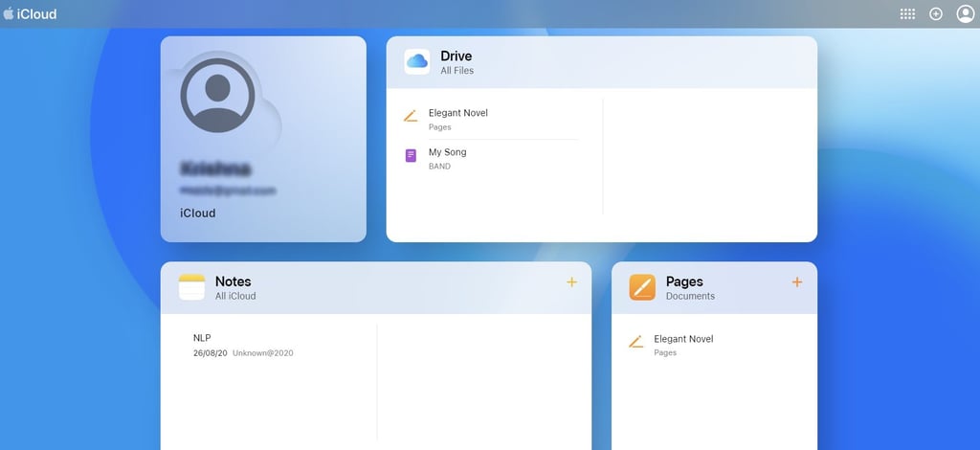
Task: Click the 26/08/20 note date
Action: 210,353
